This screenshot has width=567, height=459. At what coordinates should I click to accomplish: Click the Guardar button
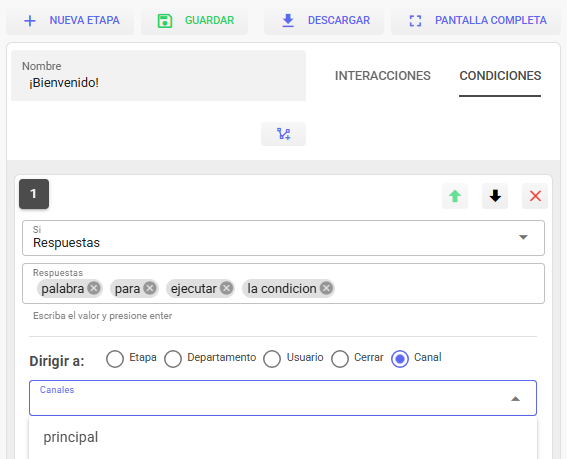[x=195, y=21]
